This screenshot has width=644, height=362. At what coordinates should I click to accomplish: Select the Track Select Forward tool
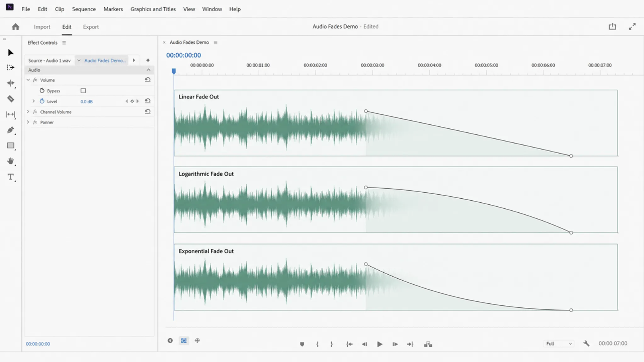(x=11, y=68)
